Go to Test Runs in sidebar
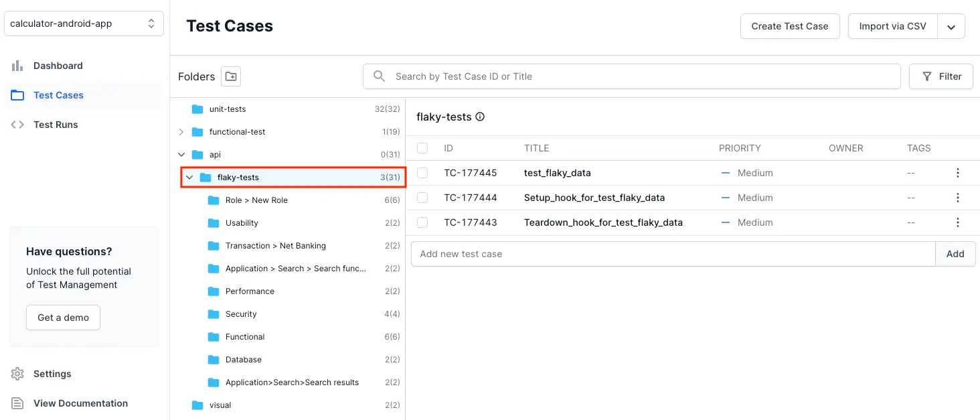Image resolution: width=980 pixels, height=420 pixels. (x=56, y=125)
